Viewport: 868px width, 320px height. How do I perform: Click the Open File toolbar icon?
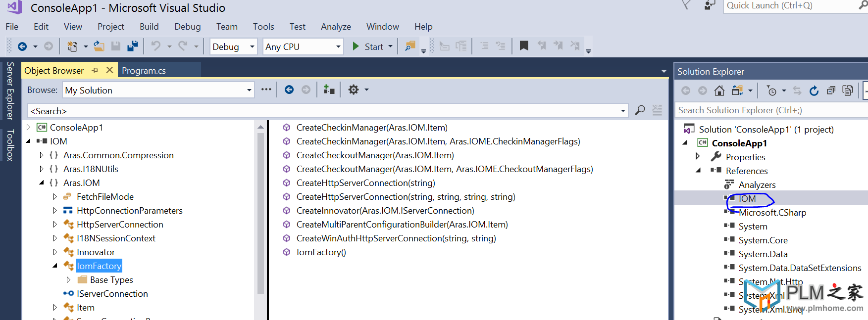pos(99,46)
